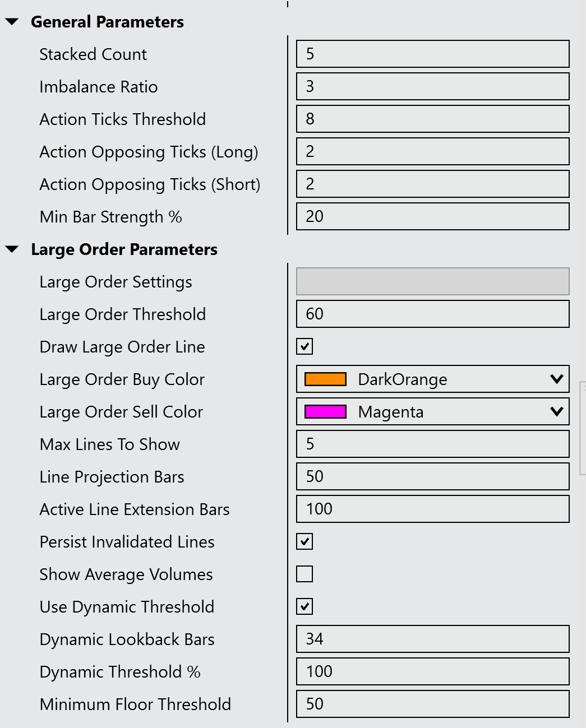Click the DarkOrange color swatch
The height and width of the screenshot is (728, 586).
(325, 379)
